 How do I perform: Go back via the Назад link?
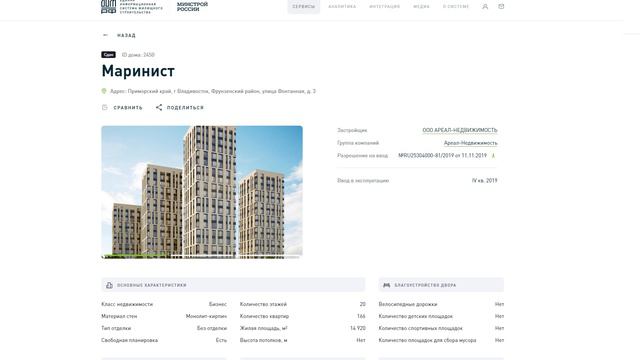click(126, 36)
